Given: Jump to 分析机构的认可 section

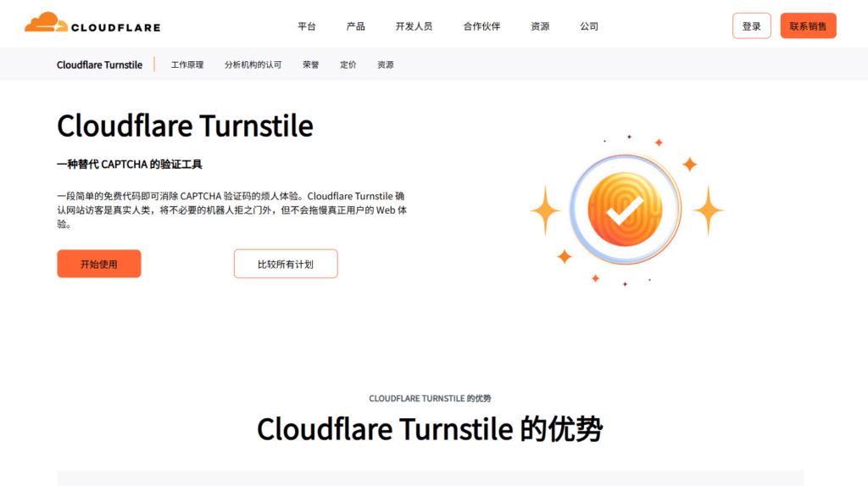Looking at the screenshot, I should click(x=253, y=64).
